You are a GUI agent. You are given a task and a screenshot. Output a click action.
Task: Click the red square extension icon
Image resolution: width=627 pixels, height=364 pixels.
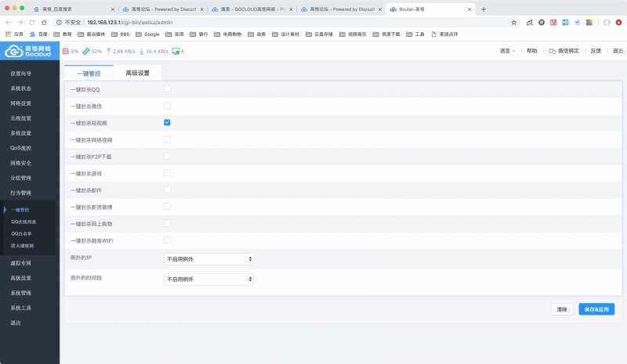click(x=553, y=23)
